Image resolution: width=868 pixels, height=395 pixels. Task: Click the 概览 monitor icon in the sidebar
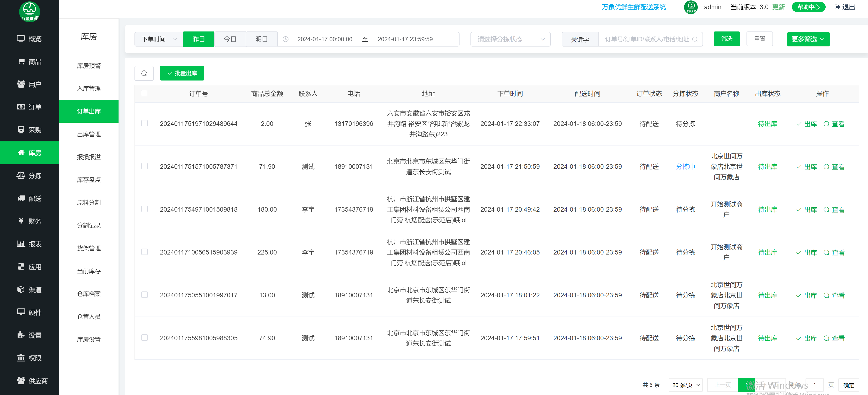[x=21, y=38]
